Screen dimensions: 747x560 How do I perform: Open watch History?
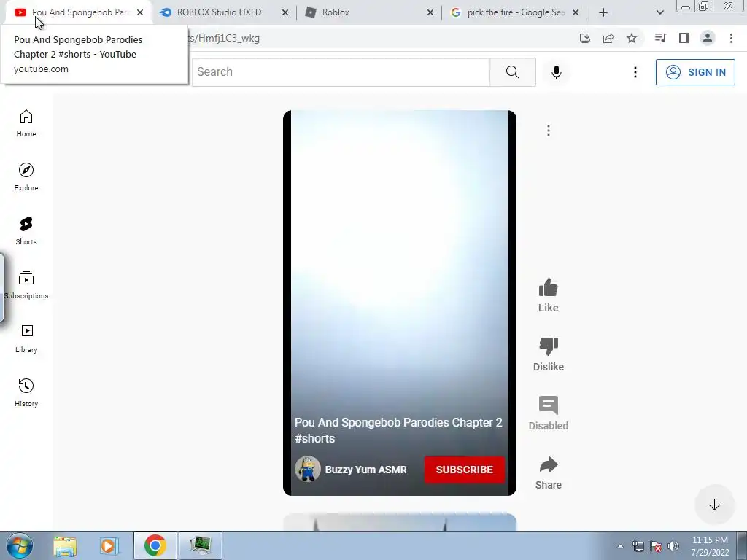pos(26,392)
